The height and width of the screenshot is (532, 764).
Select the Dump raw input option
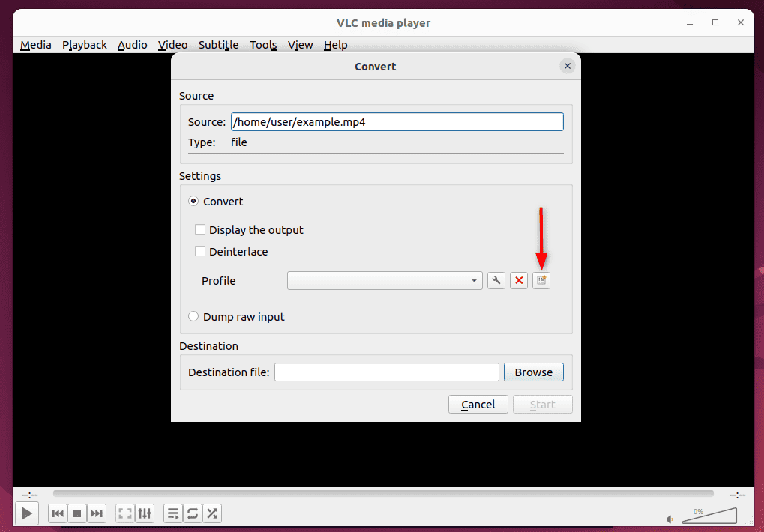193,316
